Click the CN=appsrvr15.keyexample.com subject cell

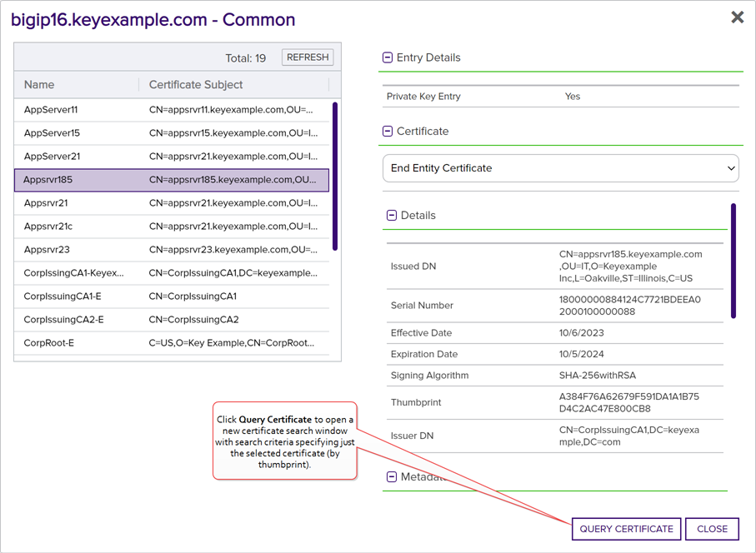(x=233, y=133)
